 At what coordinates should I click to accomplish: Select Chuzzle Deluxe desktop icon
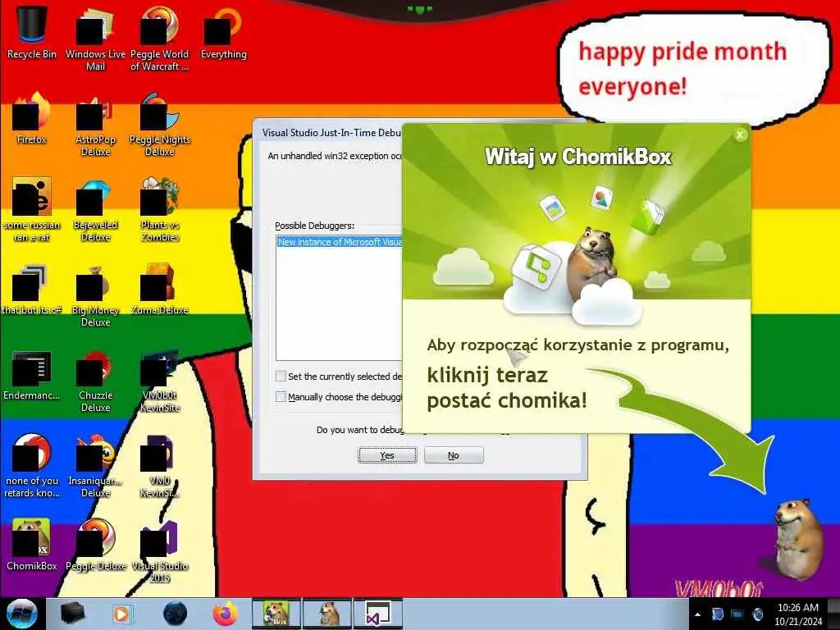click(x=95, y=381)
